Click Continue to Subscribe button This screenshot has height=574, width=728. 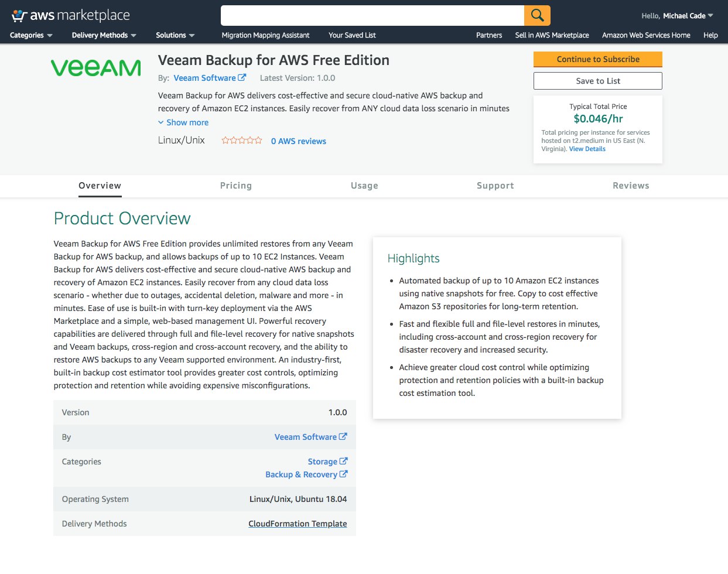point(598,59)
